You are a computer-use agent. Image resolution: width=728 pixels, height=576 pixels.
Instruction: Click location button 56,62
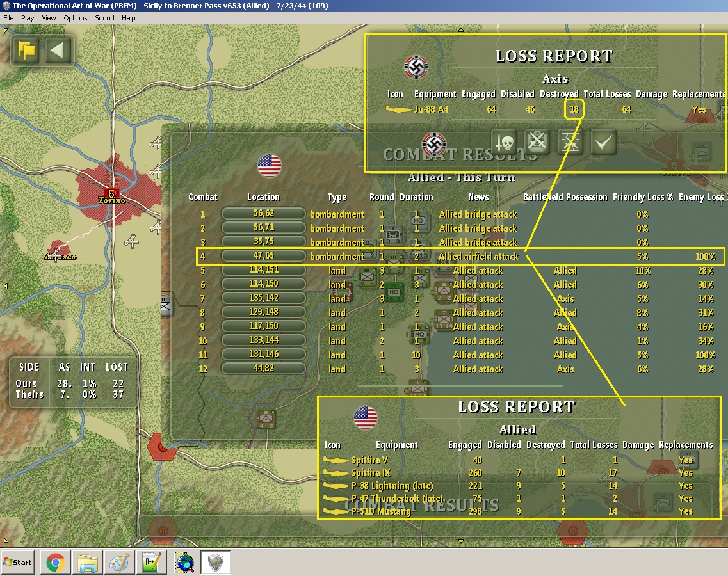click(x=263, y=214)
